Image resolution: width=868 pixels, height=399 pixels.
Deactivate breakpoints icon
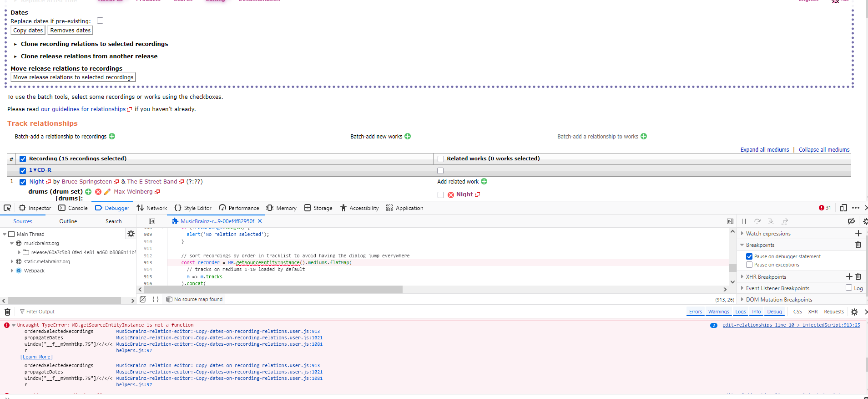pyautogui.click(x=851, y=221)
